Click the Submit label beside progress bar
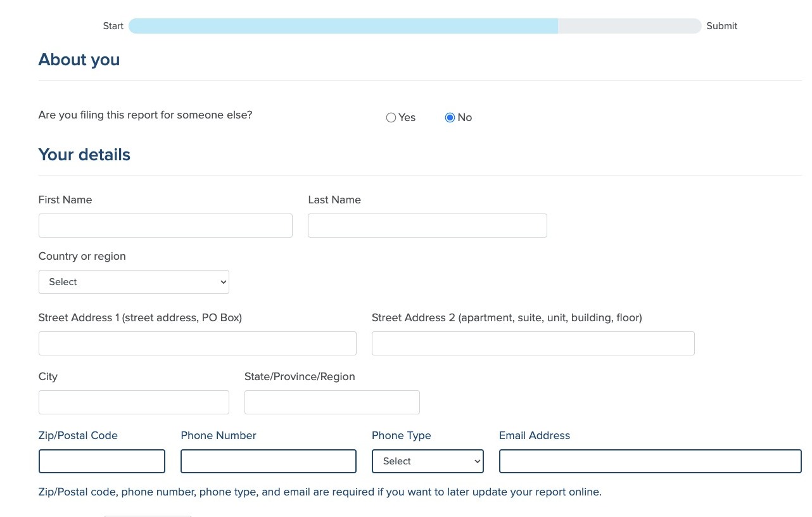The width and height of the screenshot is (812, 517). 721,26
